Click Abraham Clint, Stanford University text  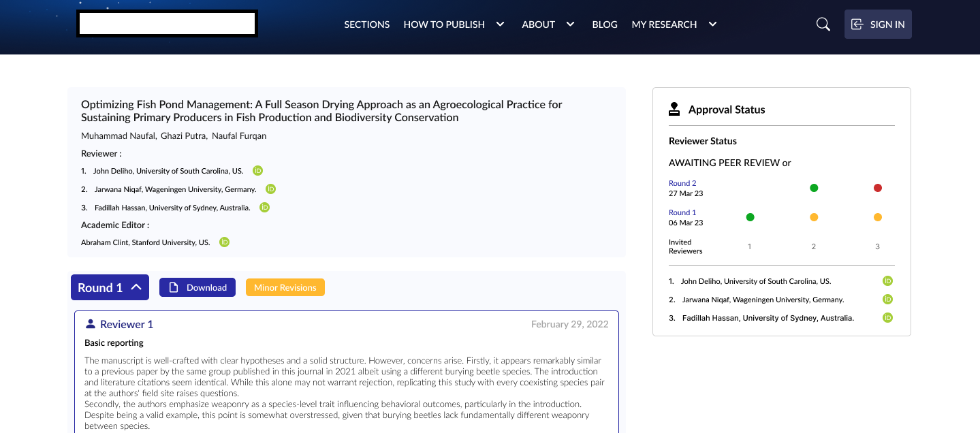[x=146, y=242]
